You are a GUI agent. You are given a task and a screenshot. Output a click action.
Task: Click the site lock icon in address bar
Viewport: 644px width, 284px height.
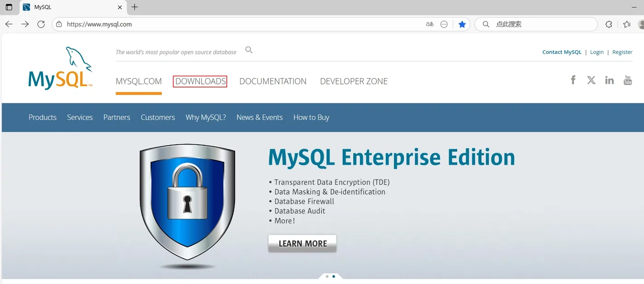click(x=59, y=24)
